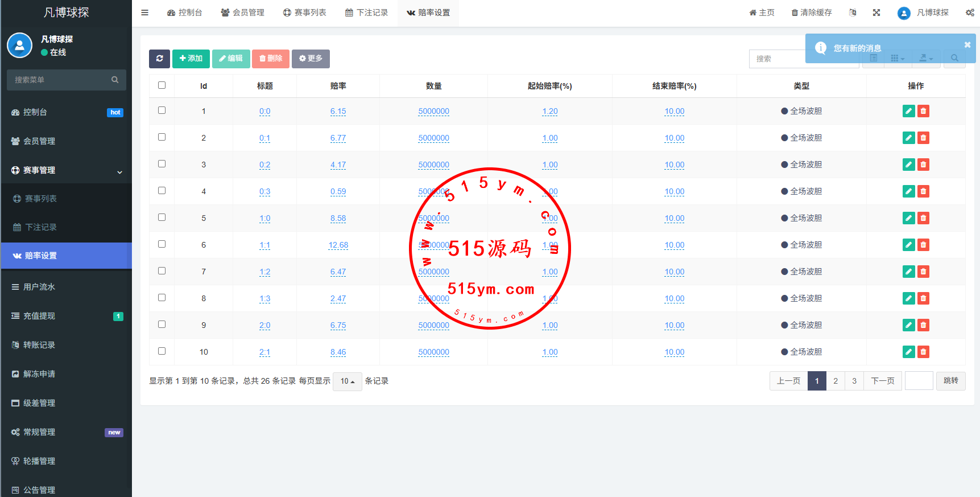980x497 pixels.
Task: Click the red delete icon in row 10
Action: point(923,352)
